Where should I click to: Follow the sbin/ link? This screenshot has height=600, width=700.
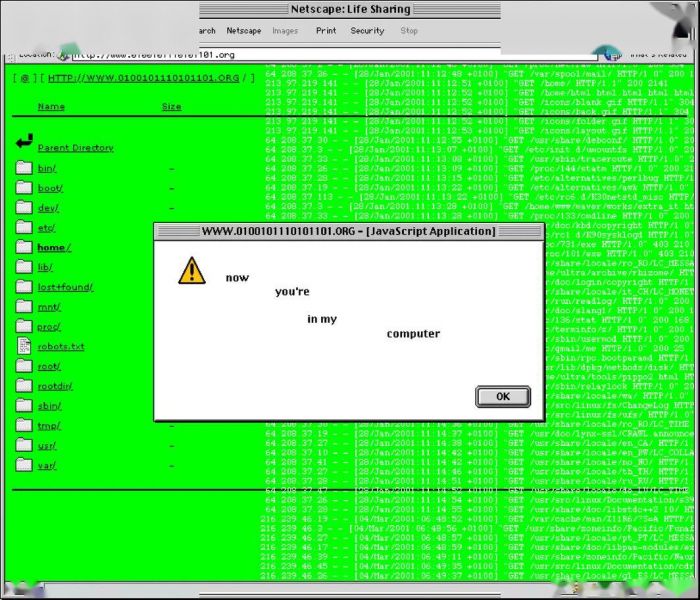pos(49,406)
